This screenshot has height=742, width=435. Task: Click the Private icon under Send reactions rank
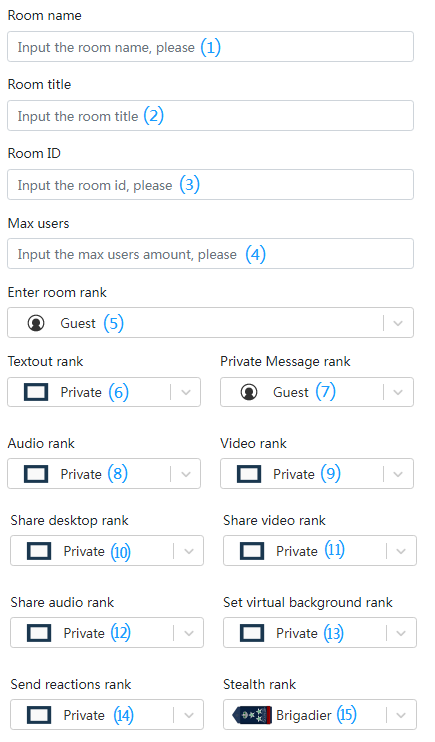39,715
